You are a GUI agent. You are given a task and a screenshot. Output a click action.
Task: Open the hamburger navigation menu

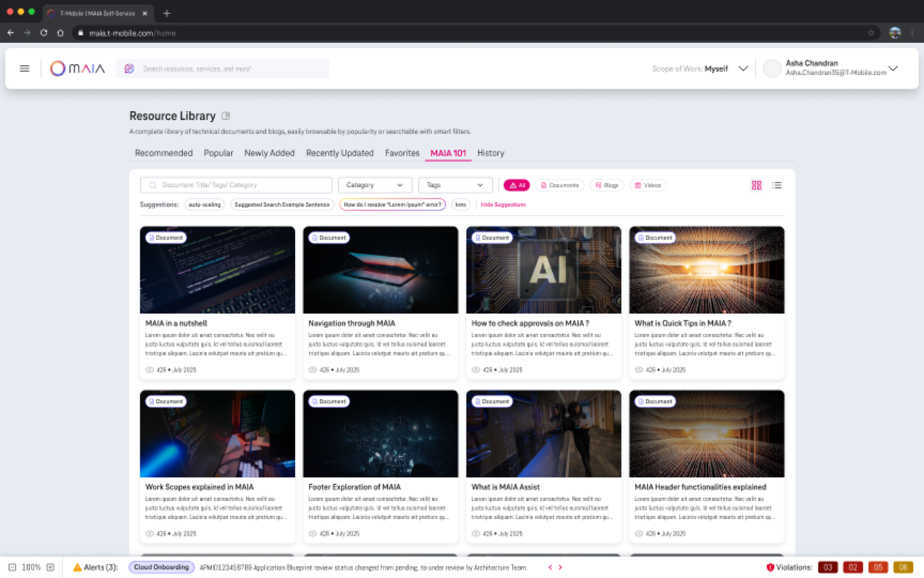24,68
